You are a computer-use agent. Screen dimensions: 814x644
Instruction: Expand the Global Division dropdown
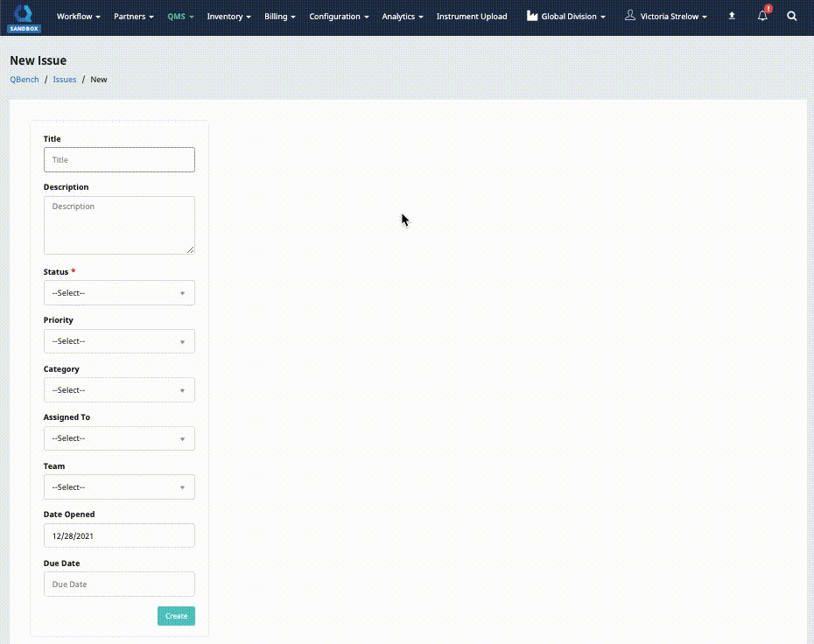573,17
